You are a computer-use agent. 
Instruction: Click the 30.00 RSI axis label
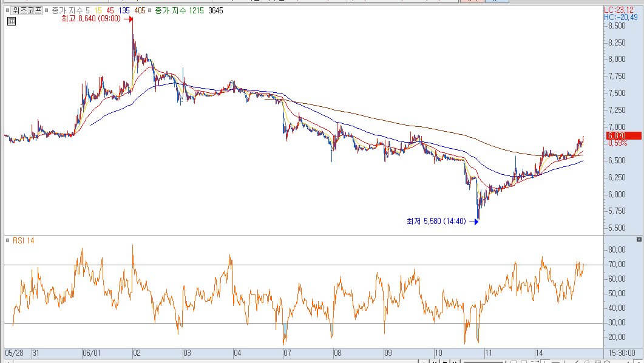pyautogui.click(x=617, y=323)
